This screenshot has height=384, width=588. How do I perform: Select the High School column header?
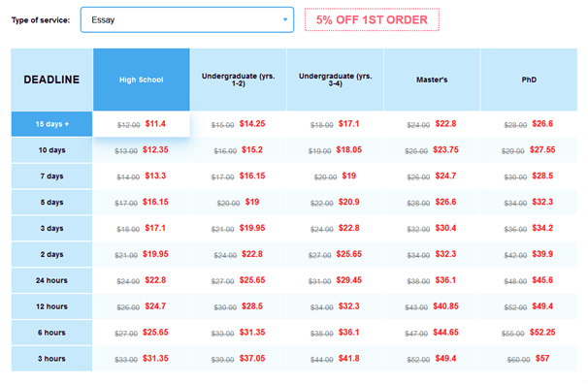pos(142,80)
